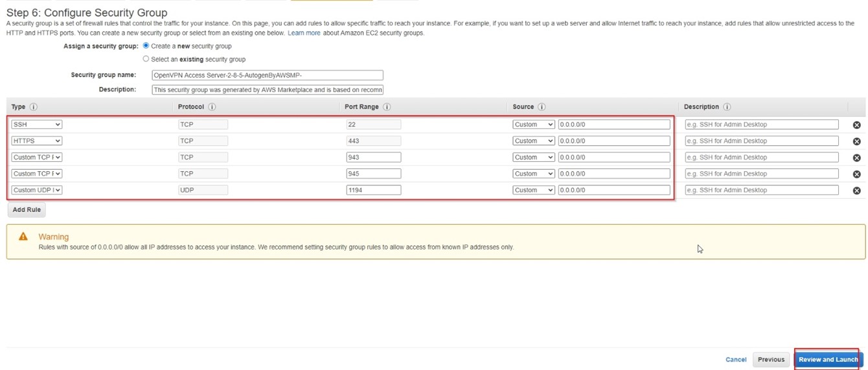Show info for the Protocol column
Viewport: 868px width, 370px height.
click(212, 107)
